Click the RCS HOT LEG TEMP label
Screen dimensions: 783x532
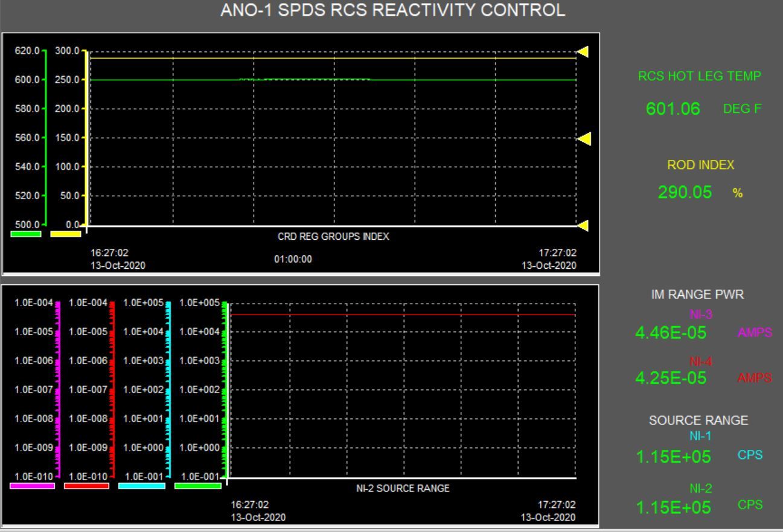(700, 76)
